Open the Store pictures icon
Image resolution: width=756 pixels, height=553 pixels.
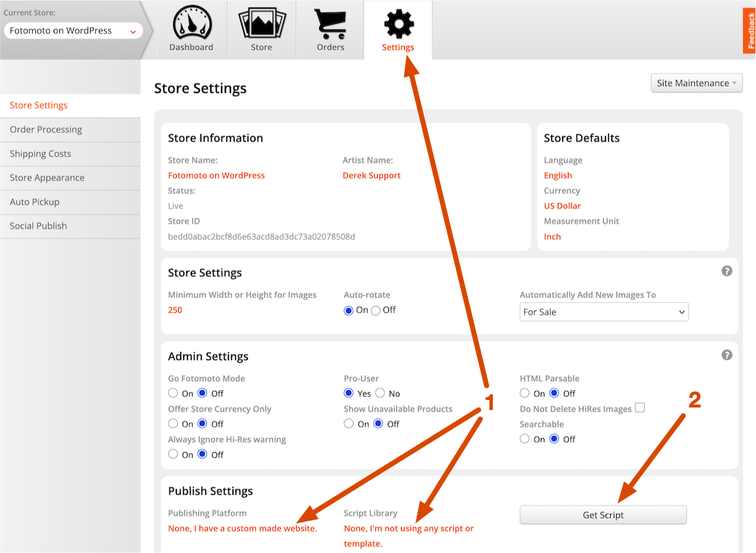tap(262, 24)
